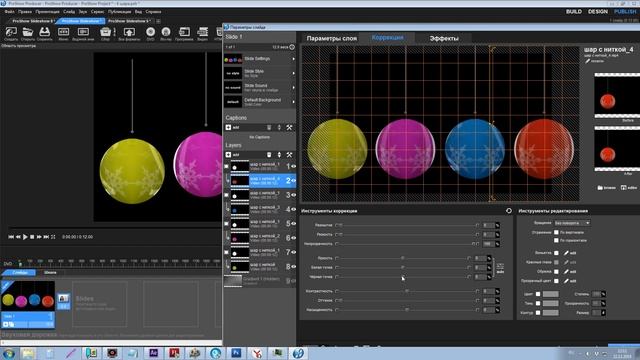Open Captions tools wrench icon
Screen dimensions: 640x360
(289, 127)
